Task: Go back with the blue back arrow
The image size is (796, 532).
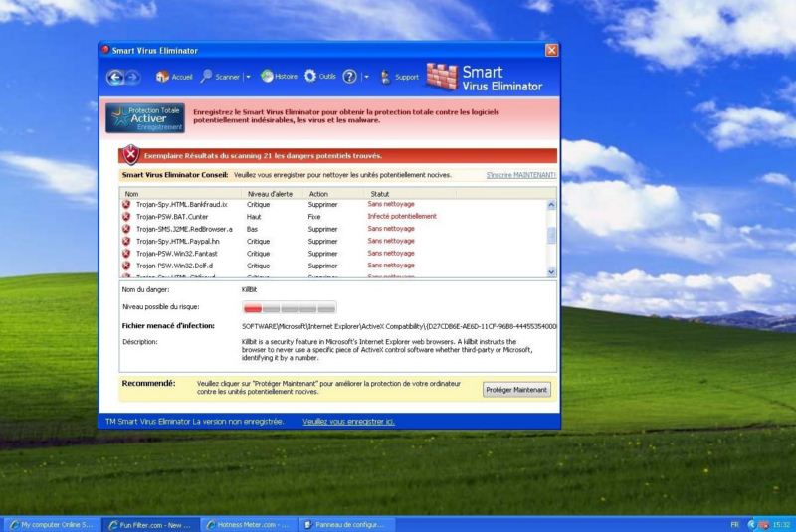Action: tap(115, 78)
